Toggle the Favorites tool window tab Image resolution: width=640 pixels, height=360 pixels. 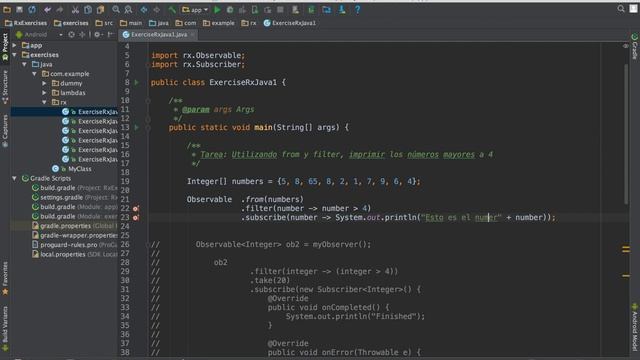click(x=5, y=278)
